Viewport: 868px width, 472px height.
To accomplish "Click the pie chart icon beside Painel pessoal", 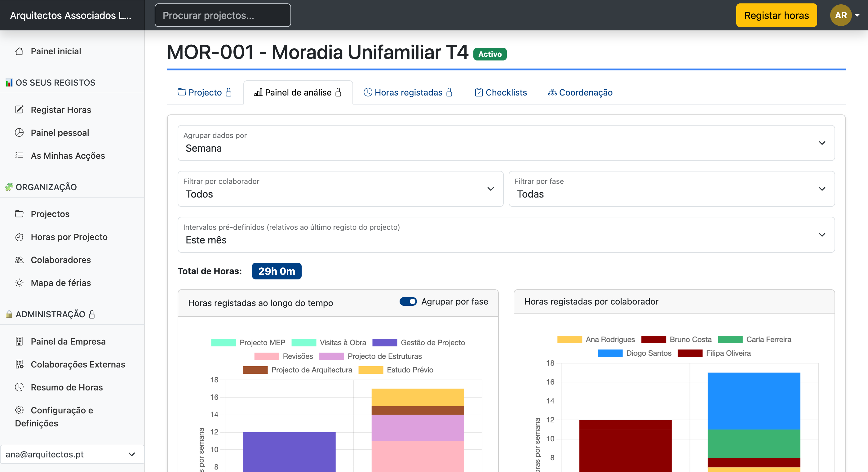I will 19,132.
